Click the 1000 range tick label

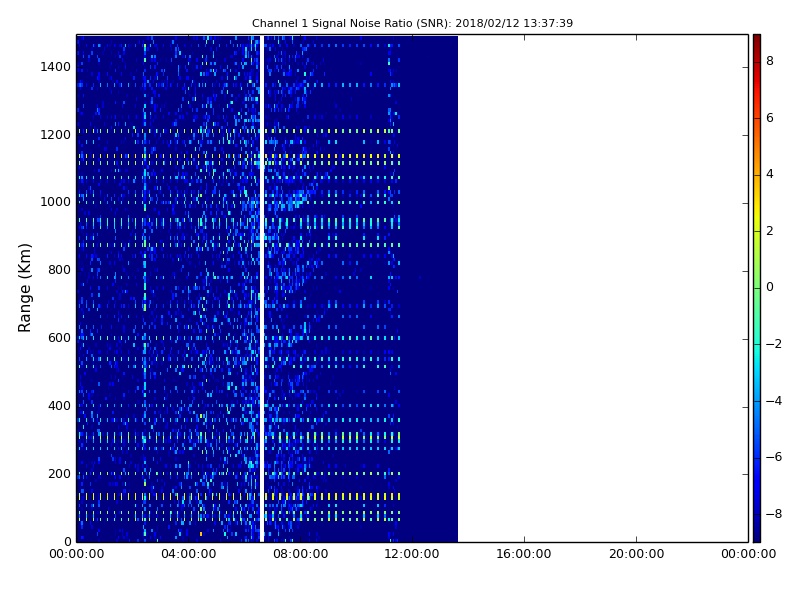[56, 202]
